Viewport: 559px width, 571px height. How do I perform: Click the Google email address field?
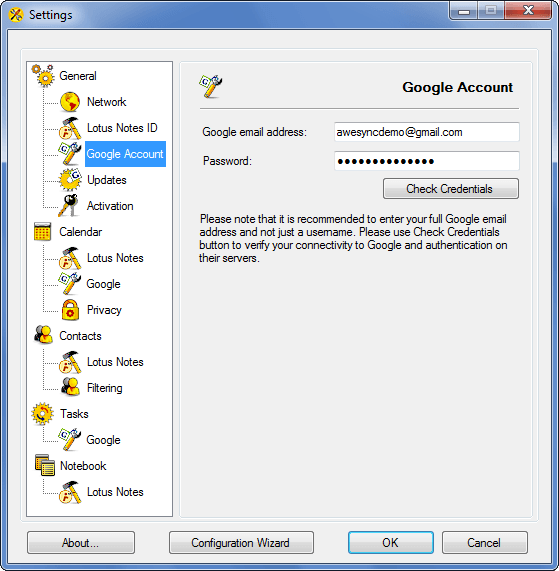coord(426,132)
